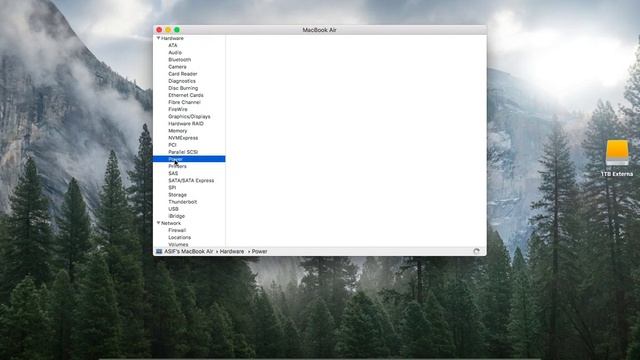Screen dimensions: 640x360
Task: Open Graphics/Displays information
Action: pos(189,116)
